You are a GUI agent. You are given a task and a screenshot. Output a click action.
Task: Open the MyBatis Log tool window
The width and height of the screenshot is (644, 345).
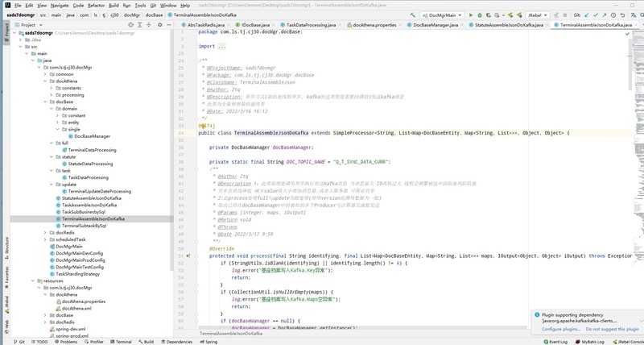pos(589,342)
